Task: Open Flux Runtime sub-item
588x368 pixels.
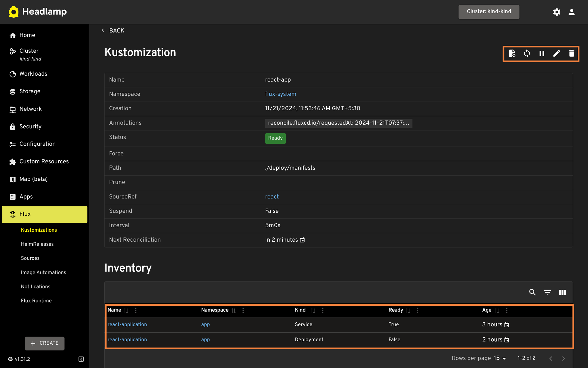Action: pos(36,301)
